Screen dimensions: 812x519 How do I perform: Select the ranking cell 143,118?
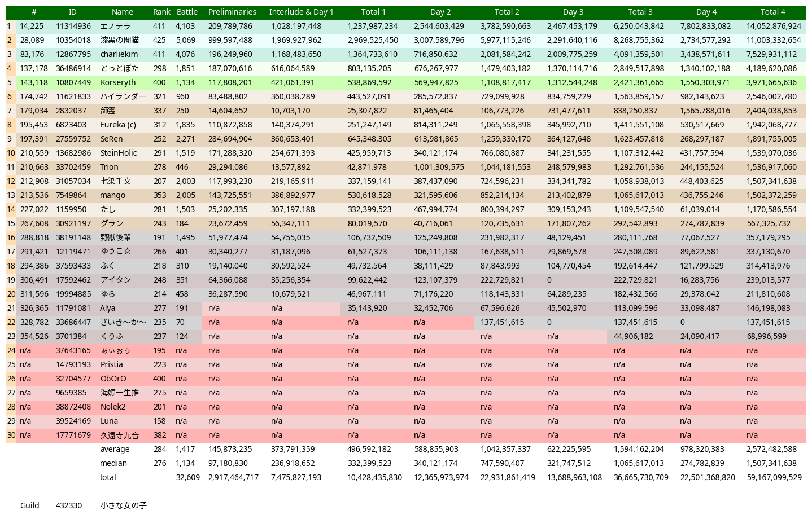click(x=34, y=82)
